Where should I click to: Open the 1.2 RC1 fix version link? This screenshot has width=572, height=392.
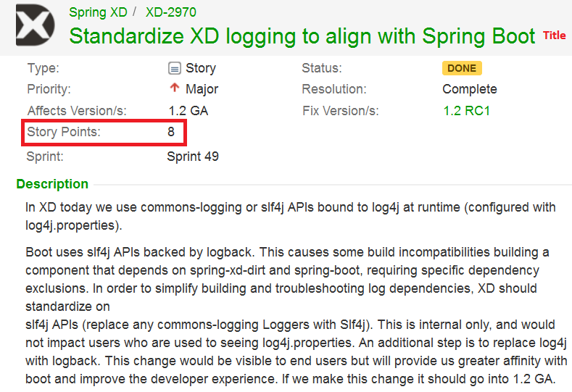click(x=467, y=111)
